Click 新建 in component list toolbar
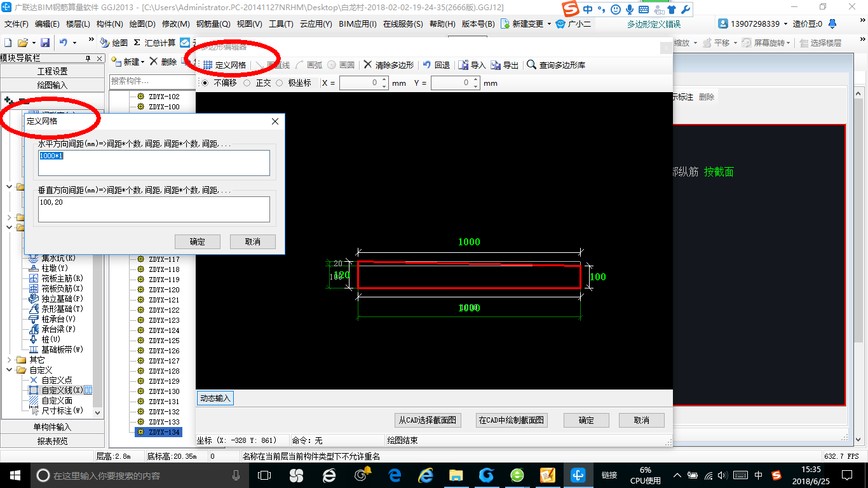Screen dimensions: 868x488 click(125, 62)
